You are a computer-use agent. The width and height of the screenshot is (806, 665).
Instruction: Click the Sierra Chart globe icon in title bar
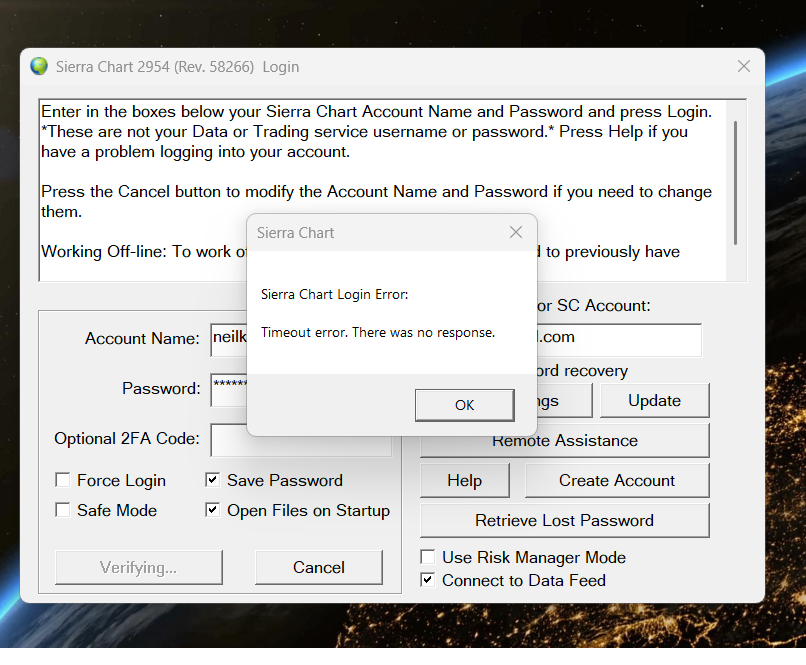[x=39, y=66]
